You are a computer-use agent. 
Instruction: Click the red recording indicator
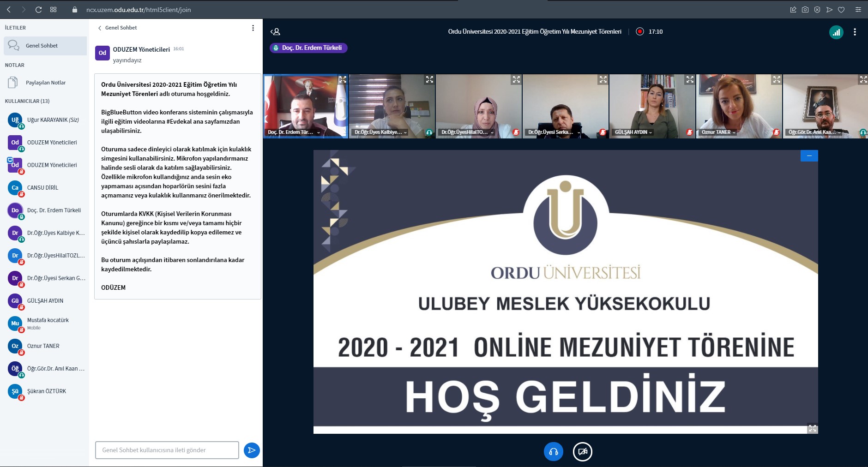640,32
